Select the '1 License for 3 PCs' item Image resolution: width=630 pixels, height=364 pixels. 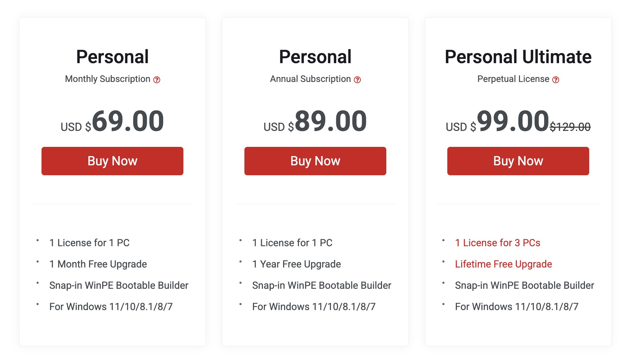tap(497, 243)
